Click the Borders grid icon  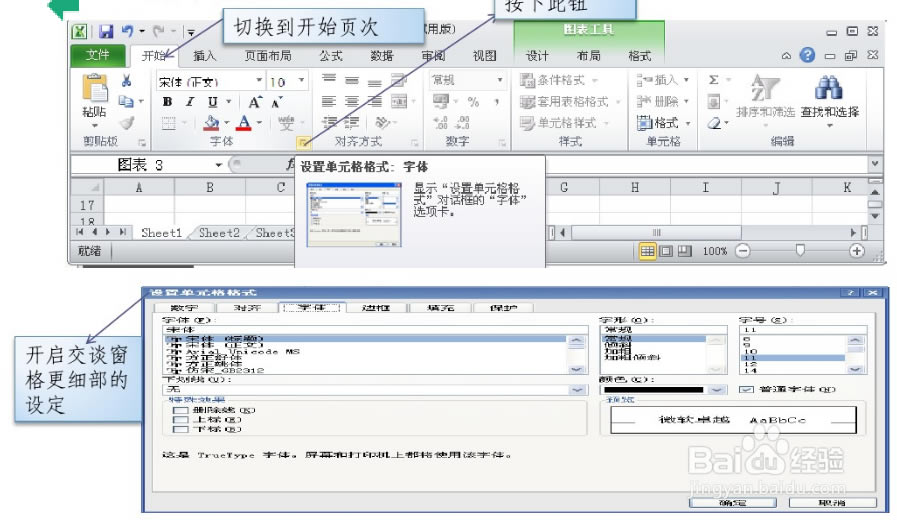168,123
